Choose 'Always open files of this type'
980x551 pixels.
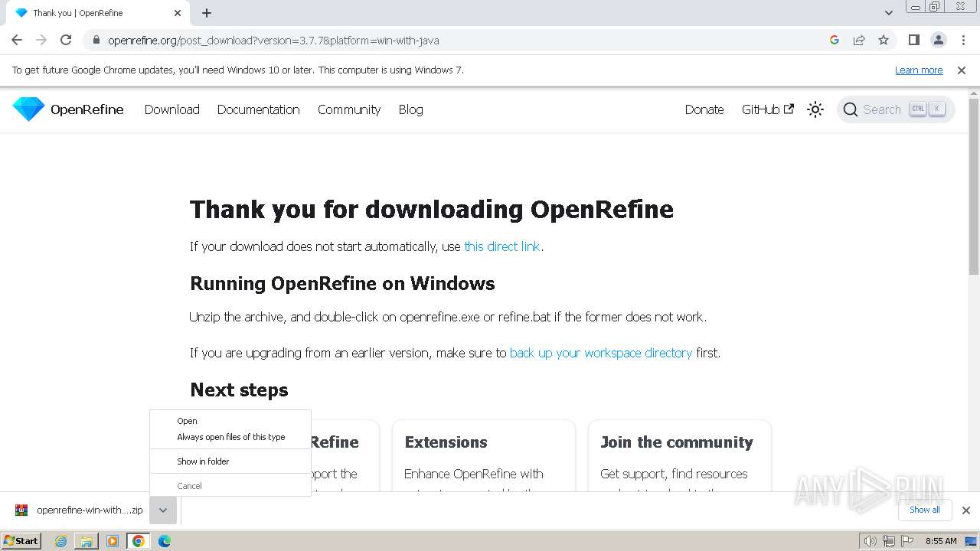click(x=230, y=437)
